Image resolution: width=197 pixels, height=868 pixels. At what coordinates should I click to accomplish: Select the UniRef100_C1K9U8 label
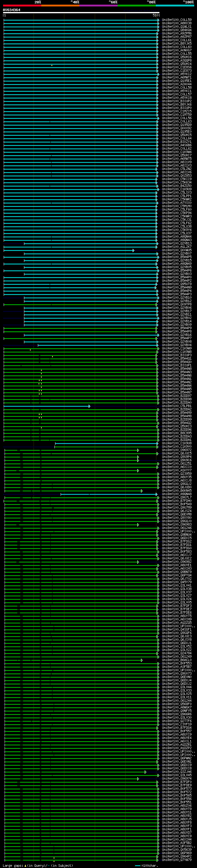(x=177, y=443)
